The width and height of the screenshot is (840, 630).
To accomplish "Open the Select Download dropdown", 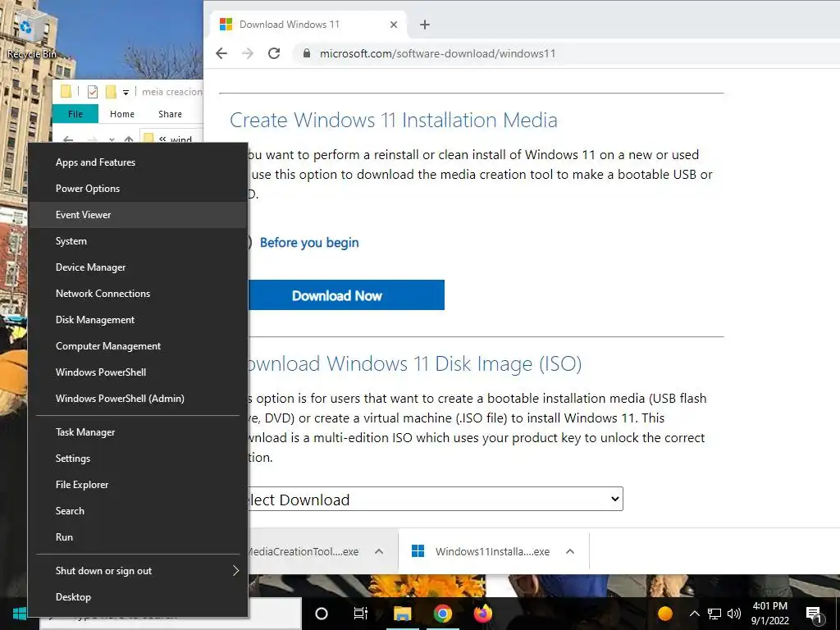I will (x=435, y=500).
